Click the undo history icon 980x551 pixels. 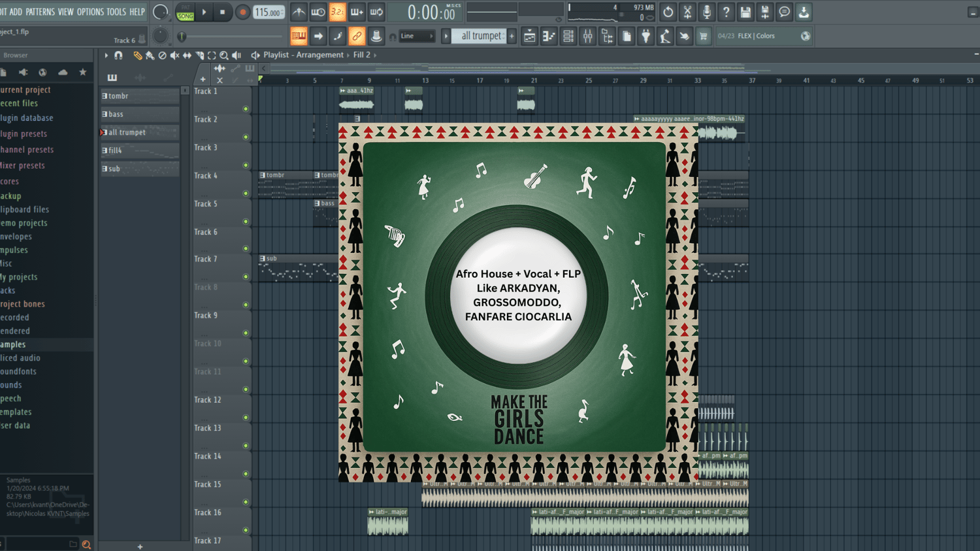[x=668, y=12]
